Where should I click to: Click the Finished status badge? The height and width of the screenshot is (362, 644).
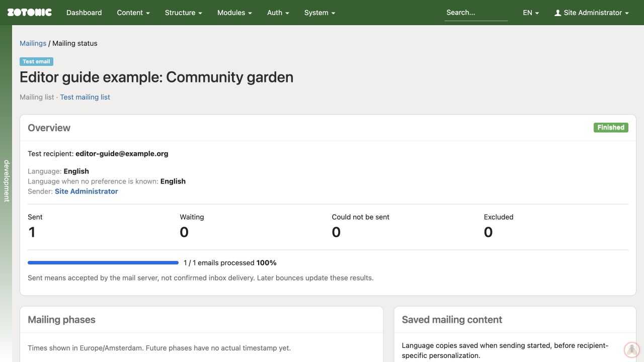point(611,128)
